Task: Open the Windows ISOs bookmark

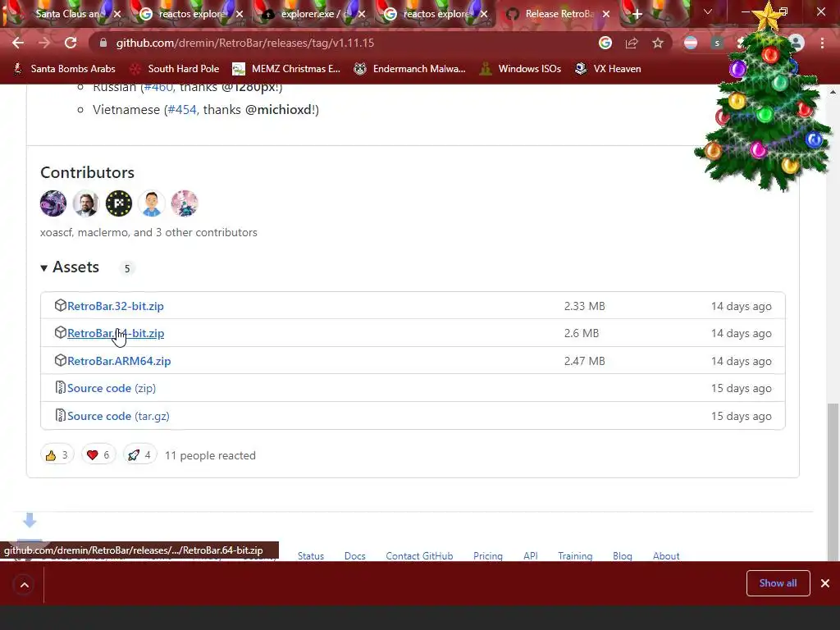Action: coord(521,69)
